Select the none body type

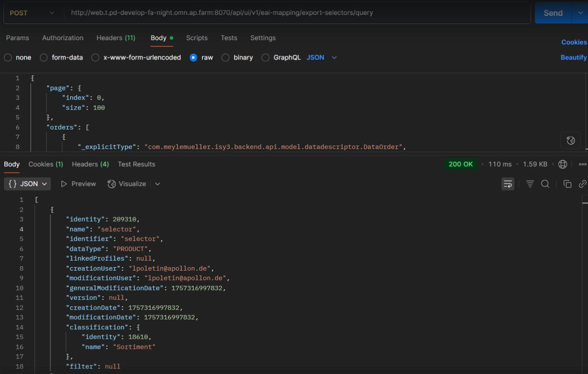click(x=8, y=57)
